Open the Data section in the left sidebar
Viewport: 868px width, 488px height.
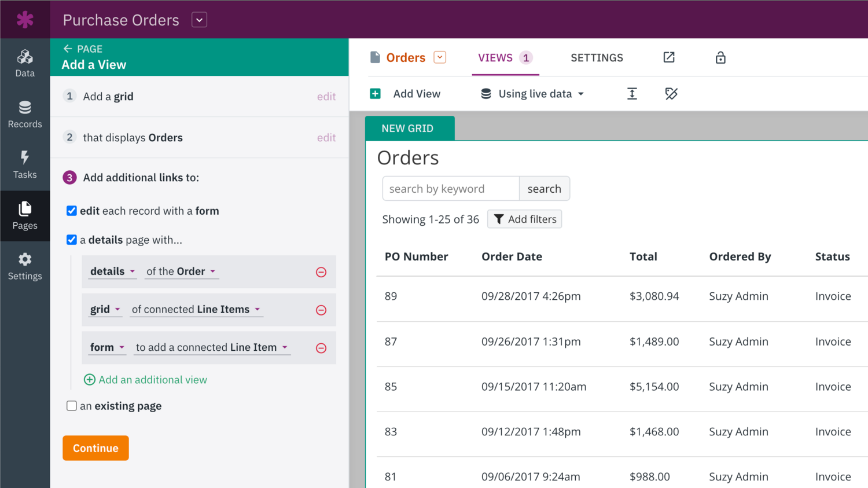pyautogui.click(x=25, y=62)
